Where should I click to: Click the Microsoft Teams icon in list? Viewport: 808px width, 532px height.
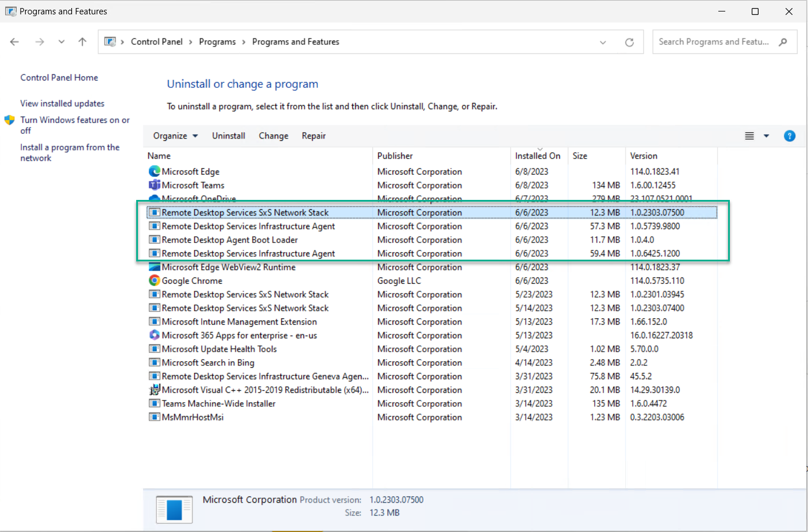point(154,185)
